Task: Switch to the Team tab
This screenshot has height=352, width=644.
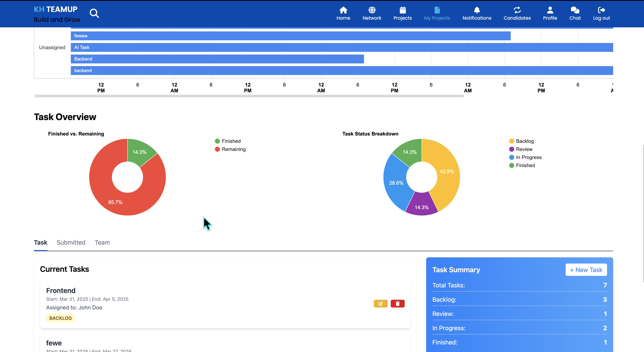Action: (102, 242)
